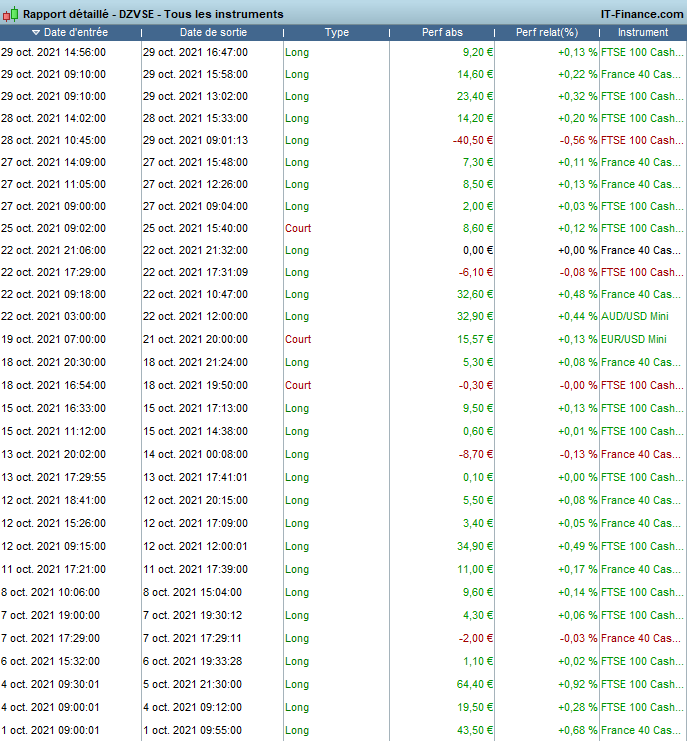Click the -40,50 € loss value
Viewport: 687px width, 741px height.
point(473,140)
